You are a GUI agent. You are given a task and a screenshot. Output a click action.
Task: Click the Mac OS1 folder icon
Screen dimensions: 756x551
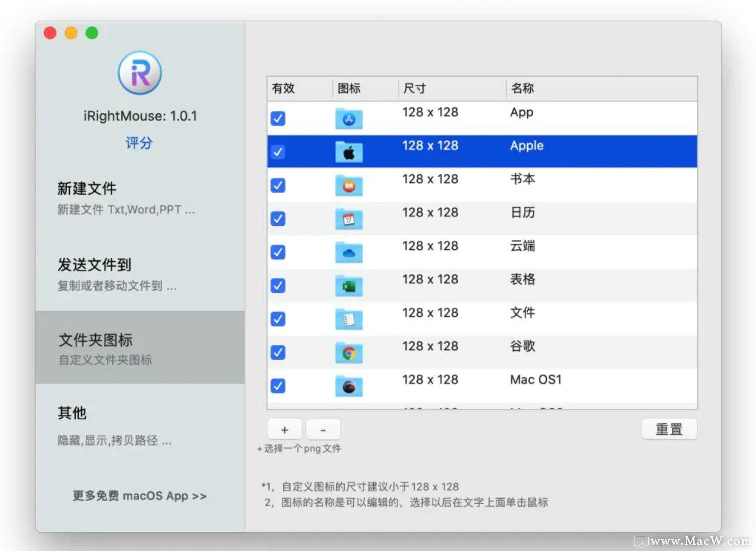tap(349, 386)
